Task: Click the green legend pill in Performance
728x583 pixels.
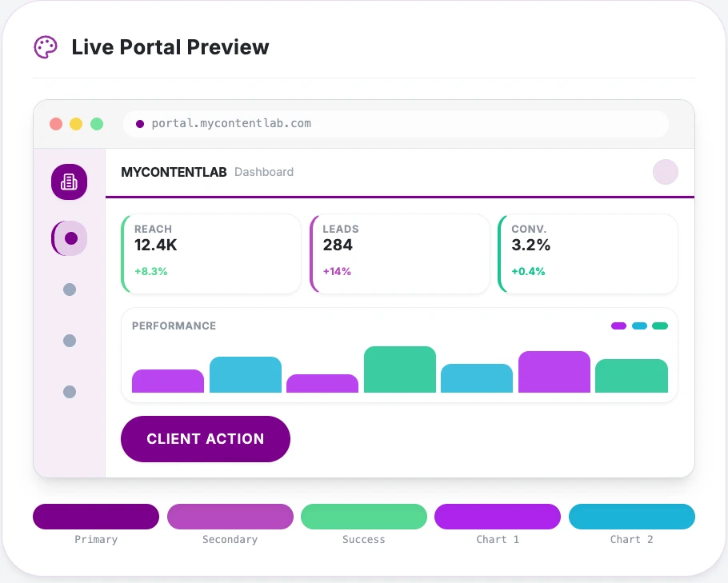Action: click(x=660, y=325)
